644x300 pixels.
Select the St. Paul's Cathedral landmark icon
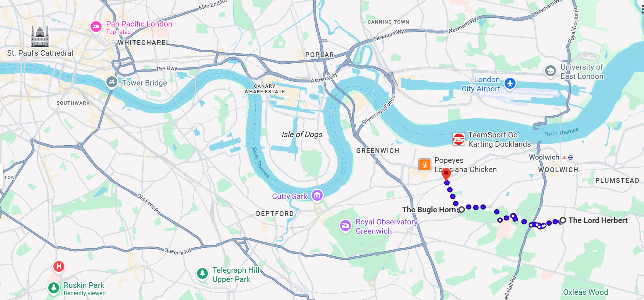(x=40, y=36)
